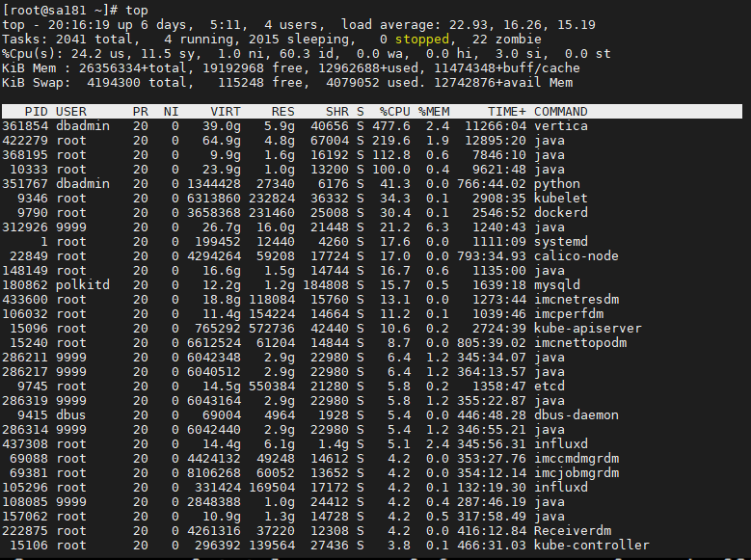Viewport: 751px width, 560px height.
Task: Click the python command name
Action: (x=556, y=183)
